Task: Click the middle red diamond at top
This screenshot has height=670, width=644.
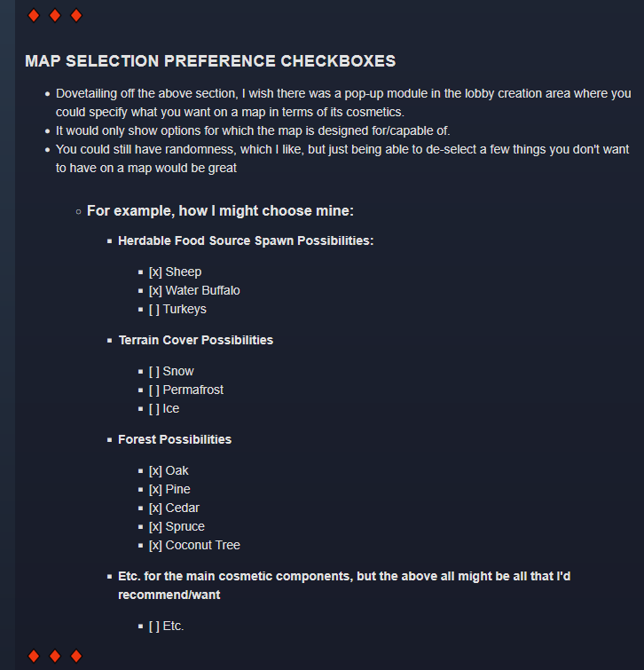Action: 55,15
